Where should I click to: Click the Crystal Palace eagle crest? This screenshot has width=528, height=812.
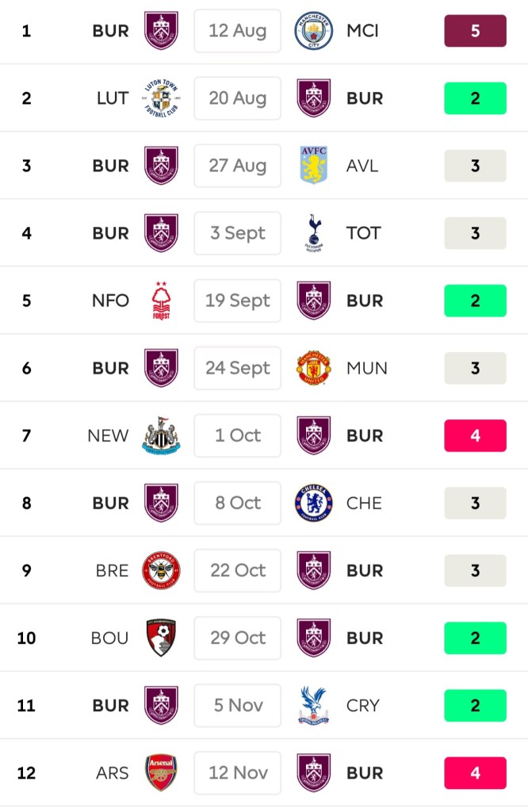pos(313,705)
